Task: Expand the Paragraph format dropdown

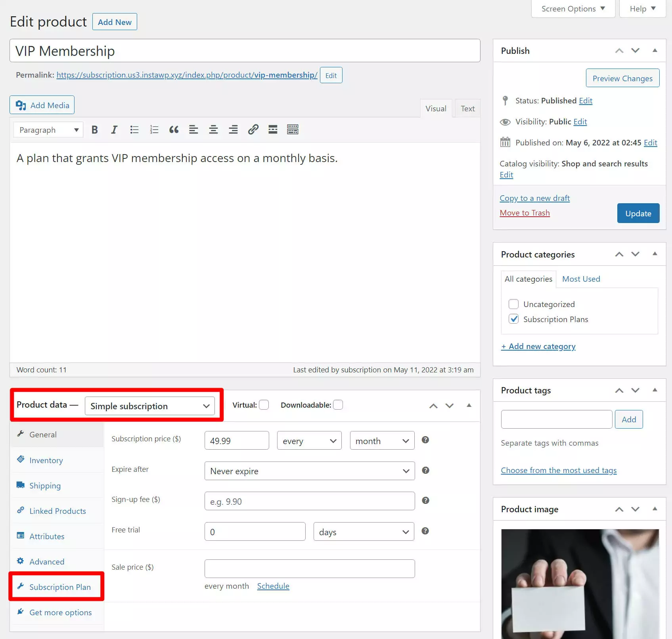Action: [x=48, y=130]
